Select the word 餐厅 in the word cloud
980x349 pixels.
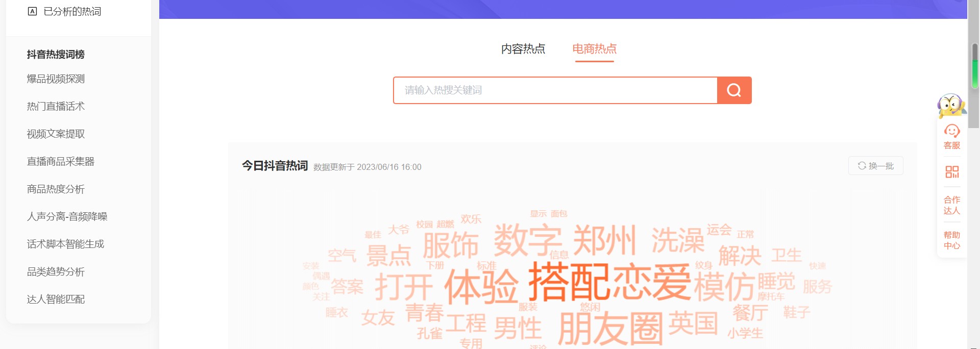tap(750, 312)
